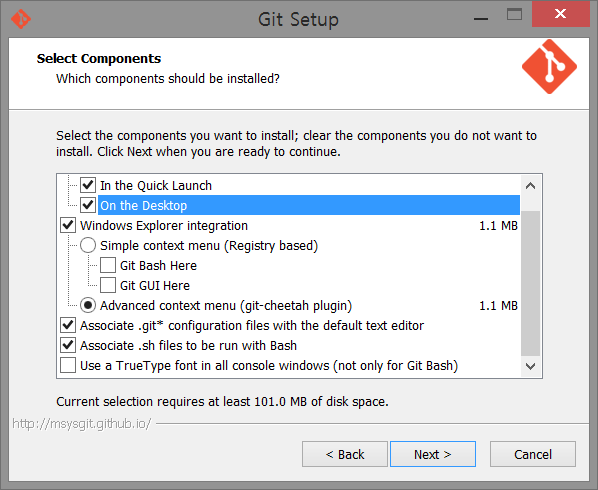
Task: Click the large orange Git branch logo
Action: point(549,66)
